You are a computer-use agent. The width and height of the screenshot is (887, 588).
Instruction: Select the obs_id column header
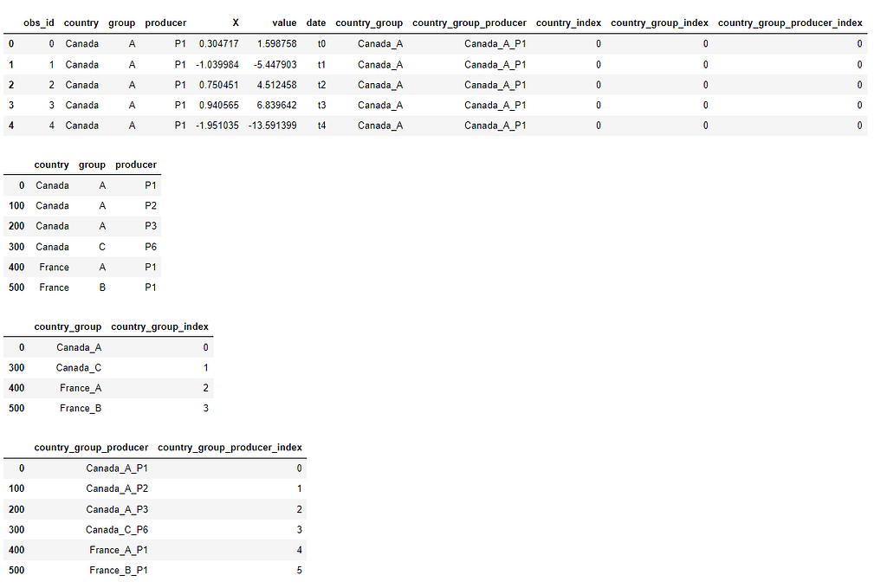40,23
